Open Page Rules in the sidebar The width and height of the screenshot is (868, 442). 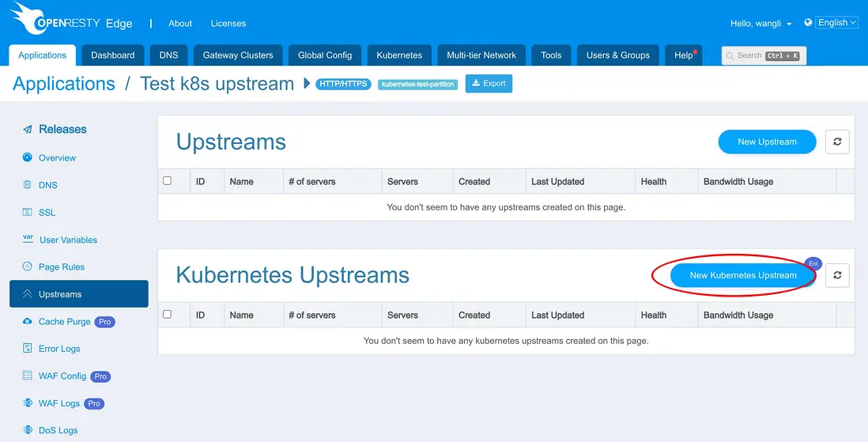[x=62, y=267]
